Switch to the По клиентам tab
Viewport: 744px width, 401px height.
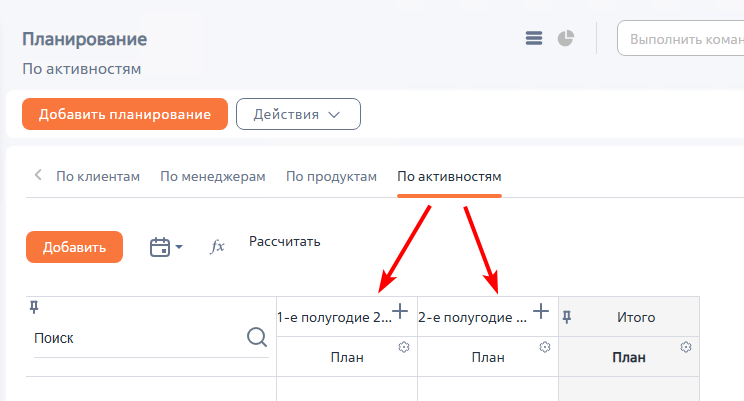98,177
